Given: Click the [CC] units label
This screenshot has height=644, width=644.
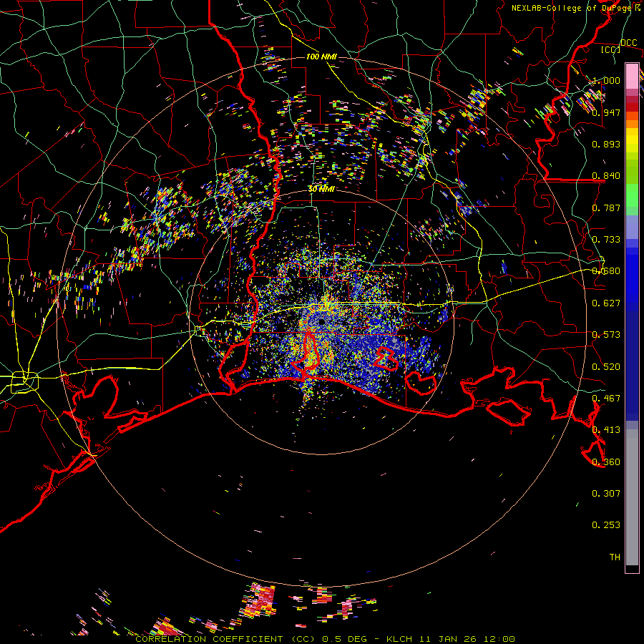Looking at the screenshot, I should coord(611,49).
